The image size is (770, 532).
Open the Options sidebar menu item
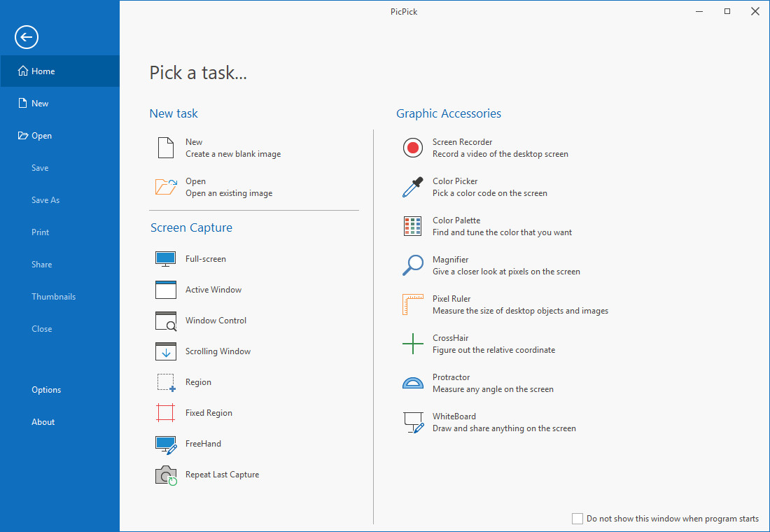(x=46, y=390)
